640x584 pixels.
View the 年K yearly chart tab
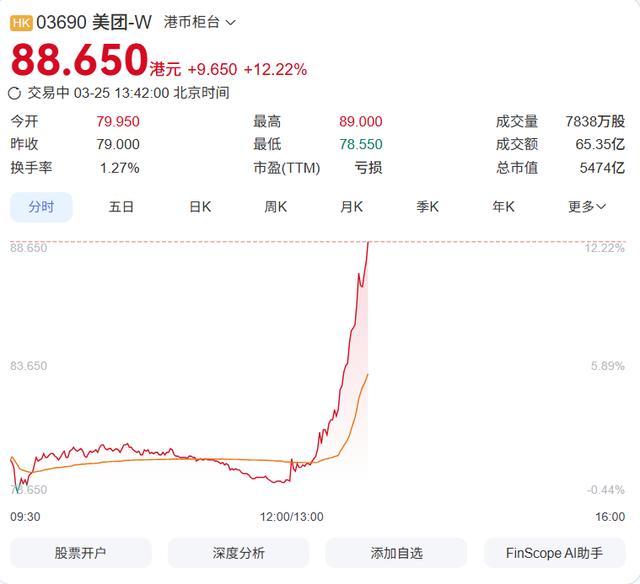tap(503, 207)
